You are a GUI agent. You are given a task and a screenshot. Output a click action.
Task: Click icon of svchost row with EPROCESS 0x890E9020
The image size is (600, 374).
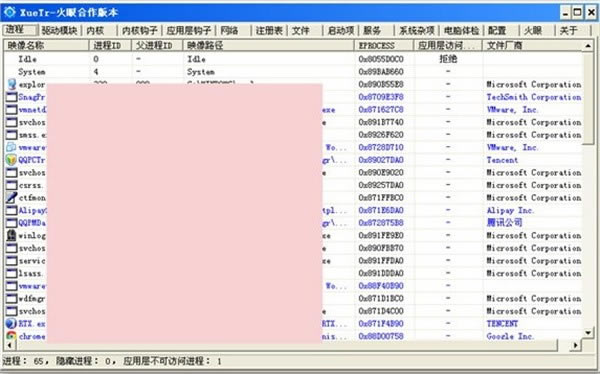(x=11, y=173)
